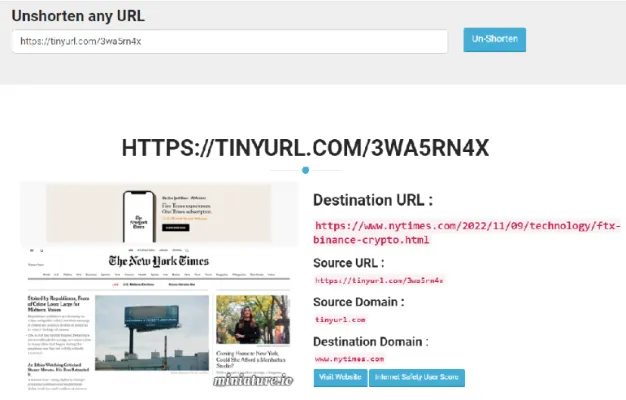Screen dimensions: 626x400
Task: Click the Source Domain label
Action: click(x=359, y=302)
